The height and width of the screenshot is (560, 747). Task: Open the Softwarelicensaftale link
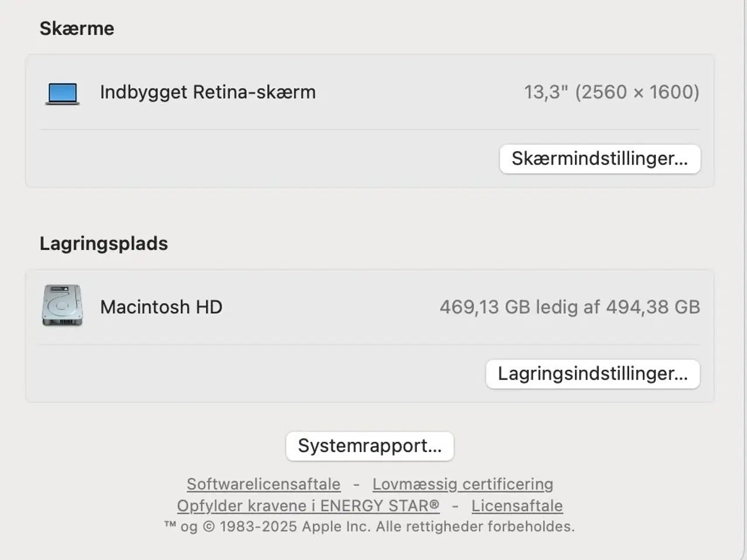(x=263, y=484)
